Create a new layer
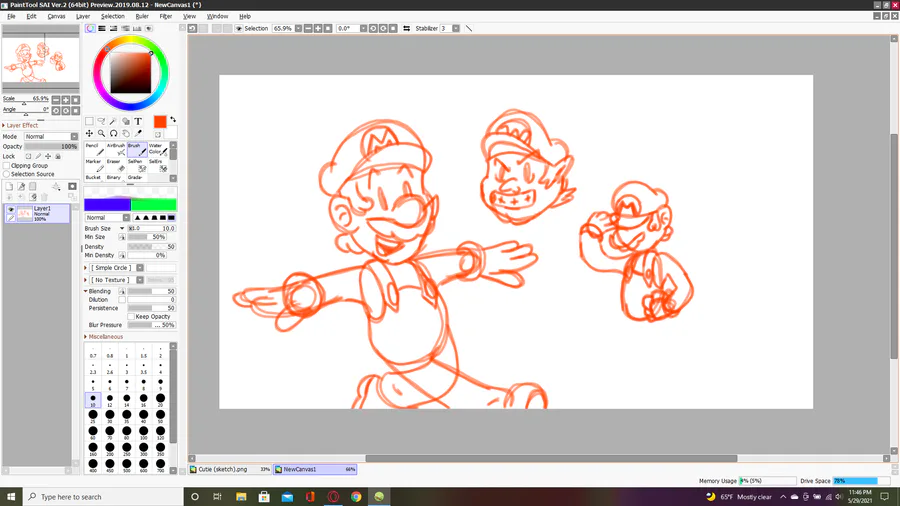The height and width of the screenshot is (506, 900). click(x=9, y=186)
